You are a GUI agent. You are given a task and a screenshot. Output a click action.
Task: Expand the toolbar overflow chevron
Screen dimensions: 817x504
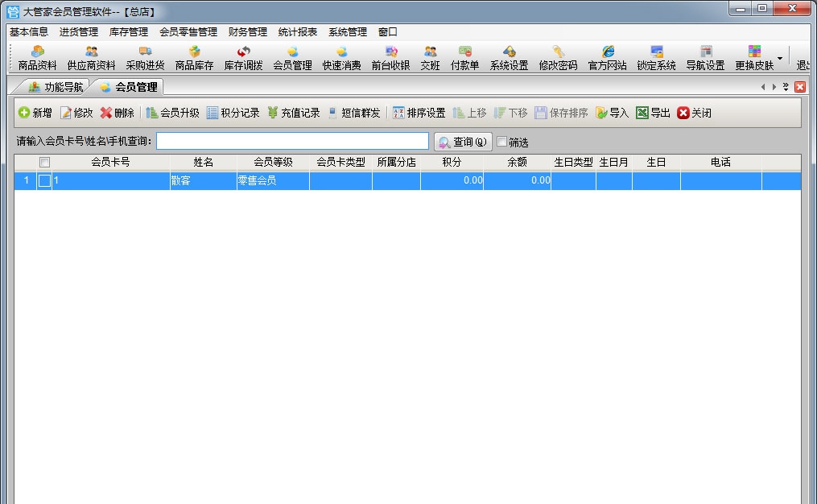[x=786, y=87]
